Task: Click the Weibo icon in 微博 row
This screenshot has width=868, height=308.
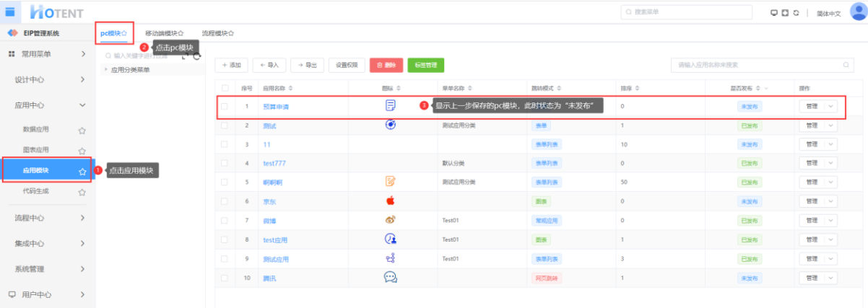Action: pyautogui.click(x=390, y=220)
